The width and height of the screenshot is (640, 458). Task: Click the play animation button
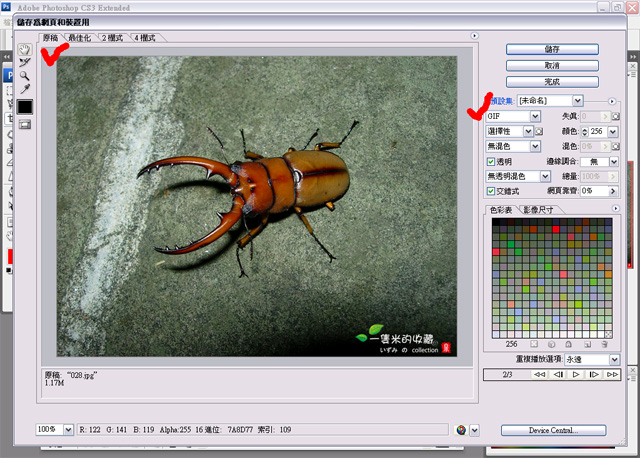[576, 375]
